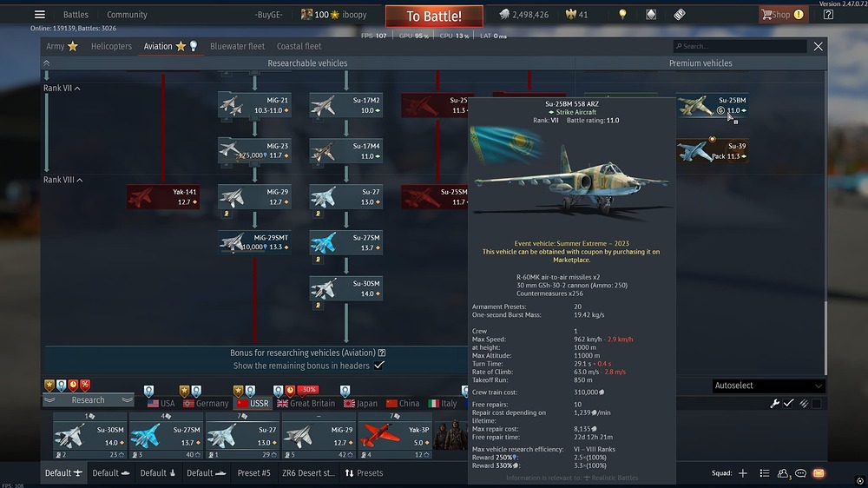The width and height of the screenshot is (868, 488).
Task: Select the Great Britain nation tab
Action: (x=306, y=403)
